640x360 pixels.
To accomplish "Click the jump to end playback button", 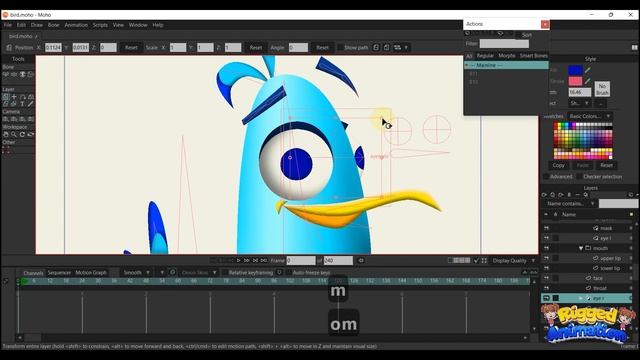I will click(x=264, y=260).
